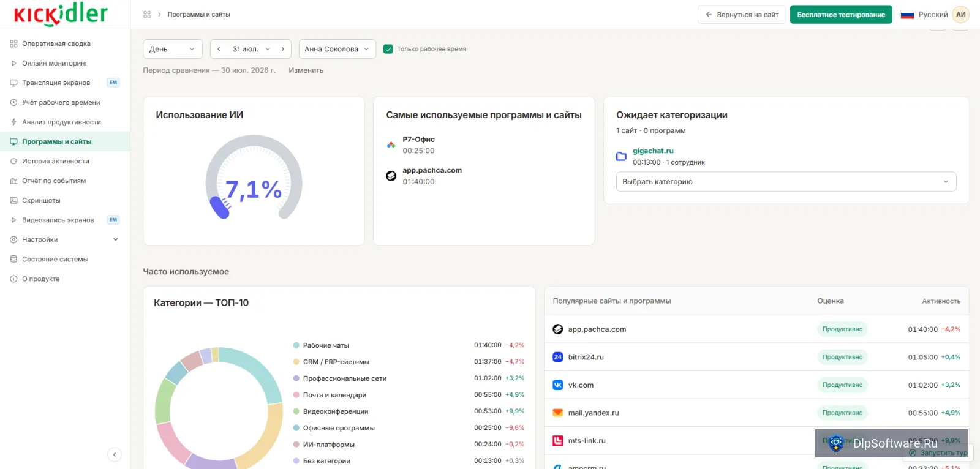Image resolution: width=980 pixels, height=469 pixels.
Task: Open 'История активности' in sidebar
Action: point(65,162)
